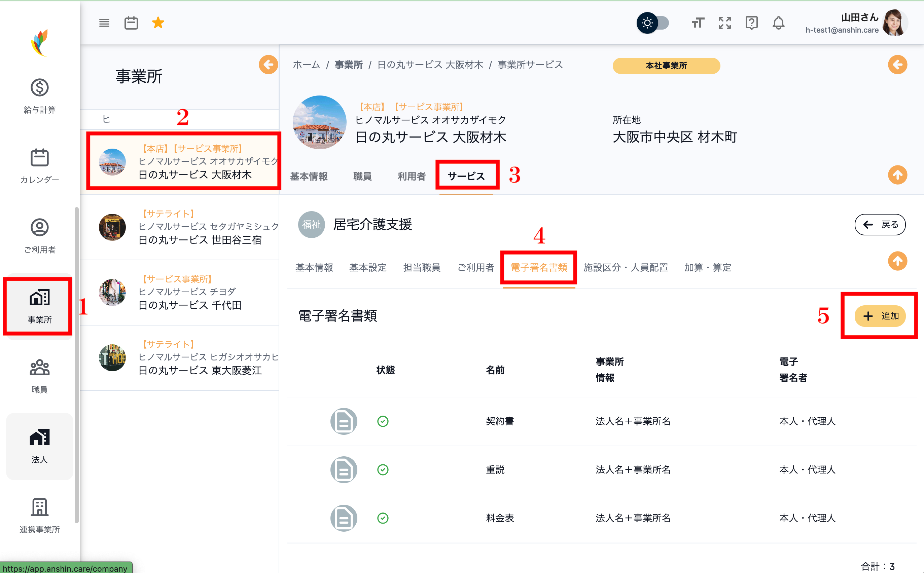924x573 pixels.
Task: Switch to the 利用者 tab
Action: tap(412, 176)
